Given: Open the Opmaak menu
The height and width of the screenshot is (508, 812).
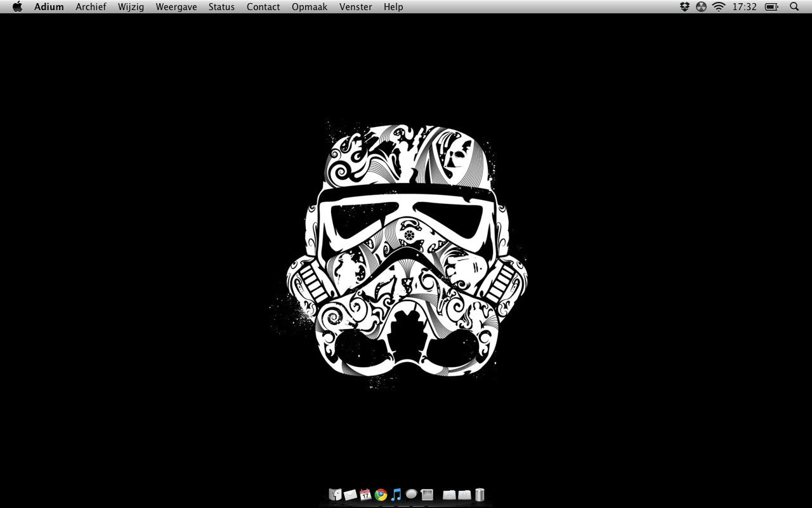Looking at the screenshot, I should (x=310, y=7).
